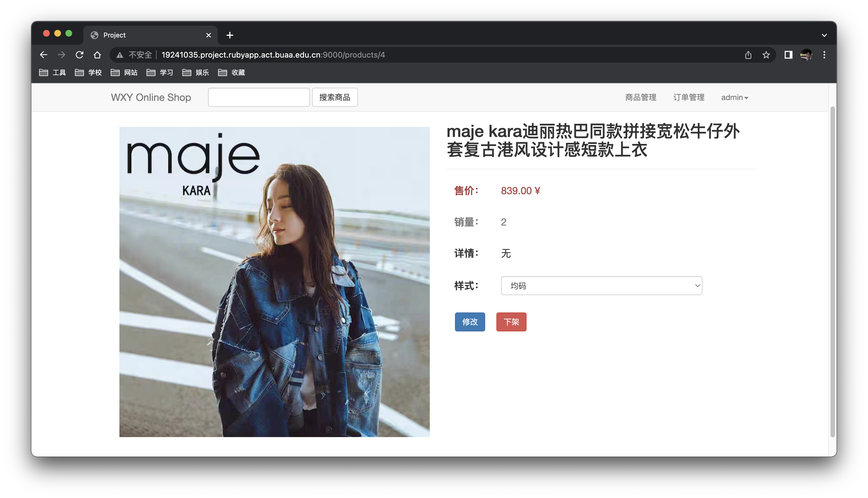This screenshot has width=868, height=498.
Task: Click the 售价 label
Action: [x=466, y=191]
